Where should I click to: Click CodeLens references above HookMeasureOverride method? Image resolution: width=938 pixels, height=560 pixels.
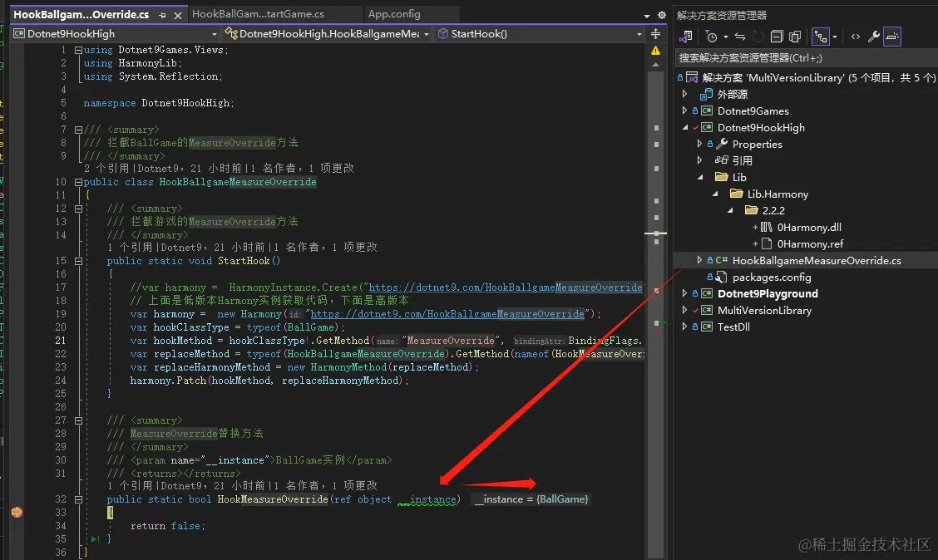point(242,486)
